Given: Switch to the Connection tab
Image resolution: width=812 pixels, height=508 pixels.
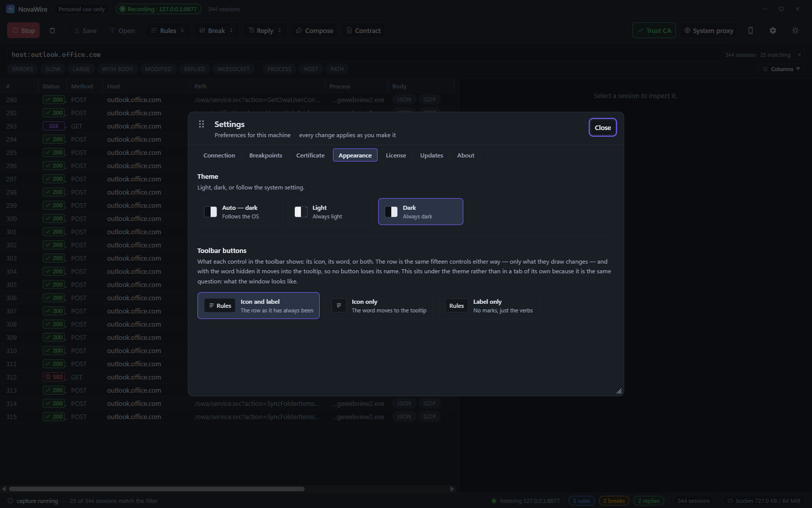Looking at the screenshot, I should pyautogui.click(x=219, y=155).
